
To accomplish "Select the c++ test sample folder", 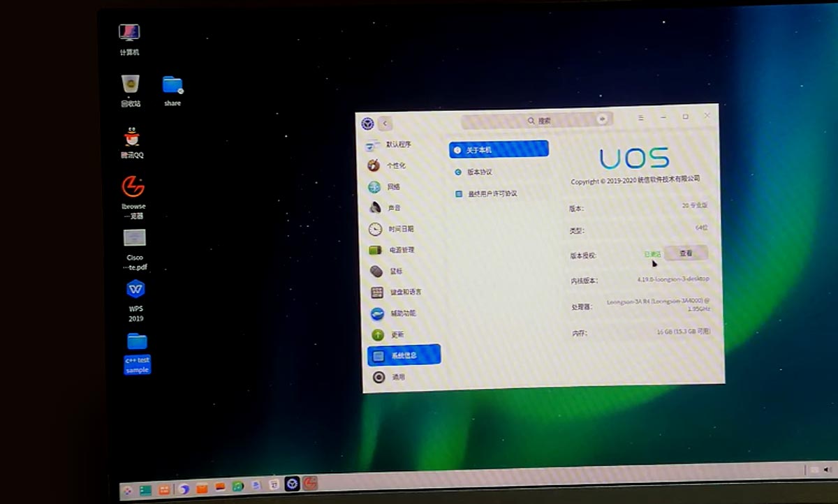I will 138,354.
